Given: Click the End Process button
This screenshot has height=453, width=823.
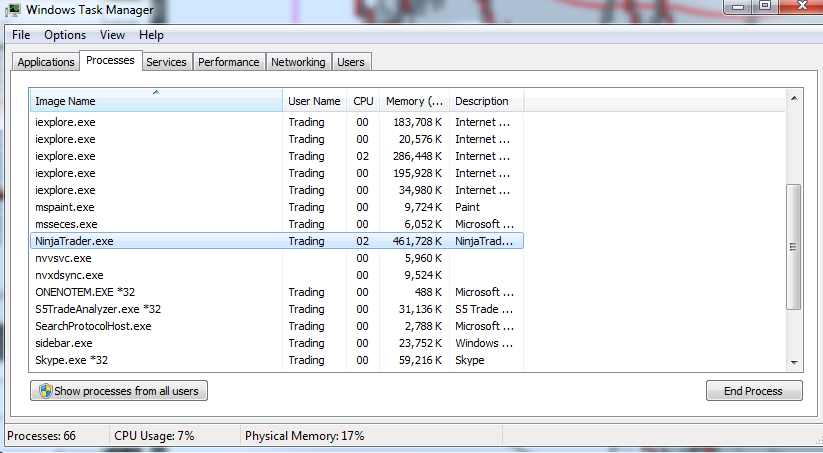Looking at the screenshot, I should [754, 391].
